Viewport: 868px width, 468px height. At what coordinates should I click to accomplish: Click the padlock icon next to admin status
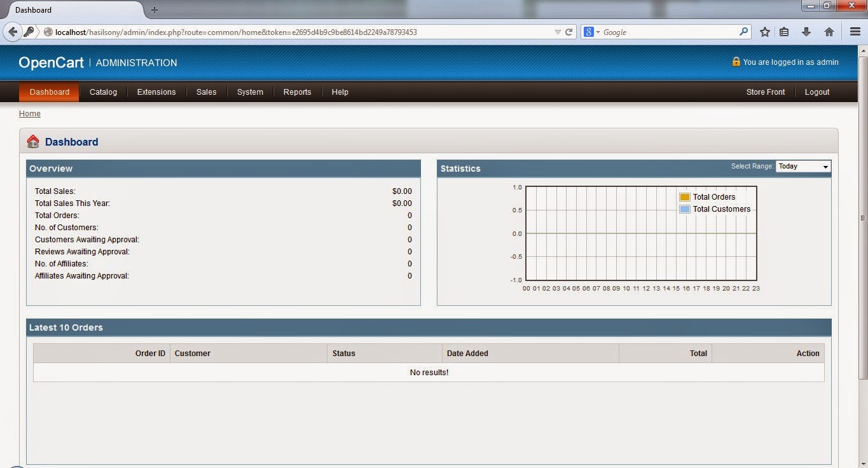[x=736, y=62]
